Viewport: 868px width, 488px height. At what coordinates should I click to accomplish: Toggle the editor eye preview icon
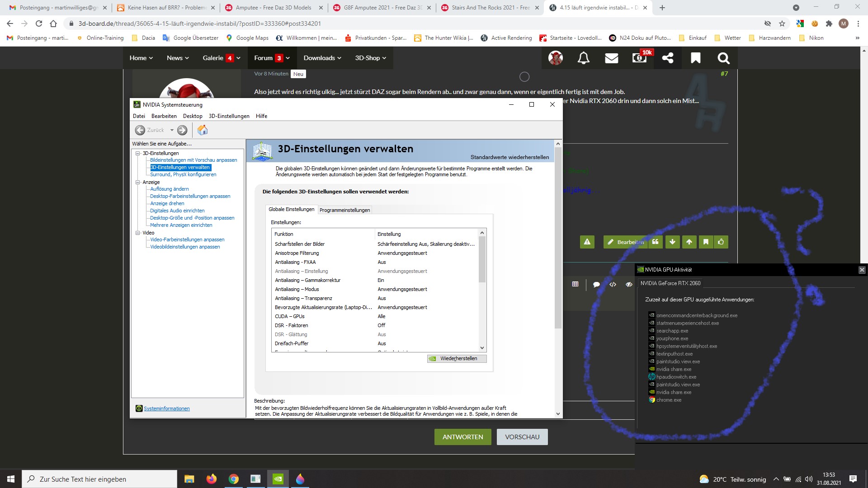click(x=629, y=284)
